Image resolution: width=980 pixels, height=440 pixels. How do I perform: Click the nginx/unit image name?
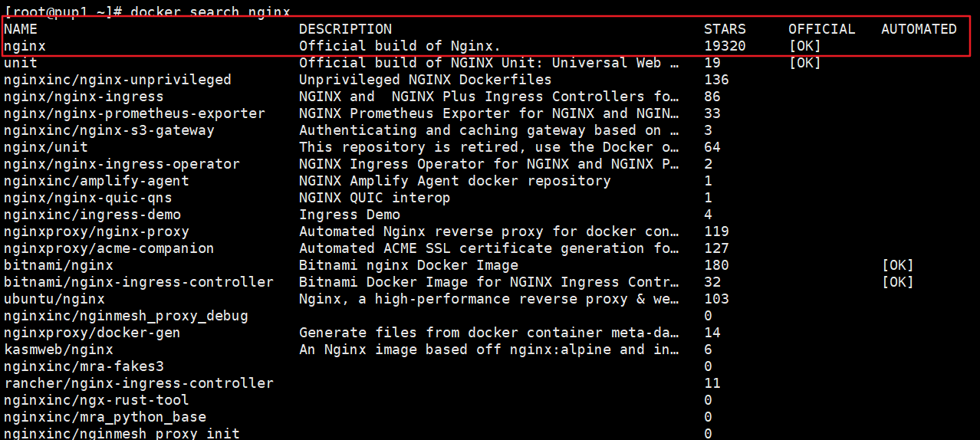(x=46, y=147)
